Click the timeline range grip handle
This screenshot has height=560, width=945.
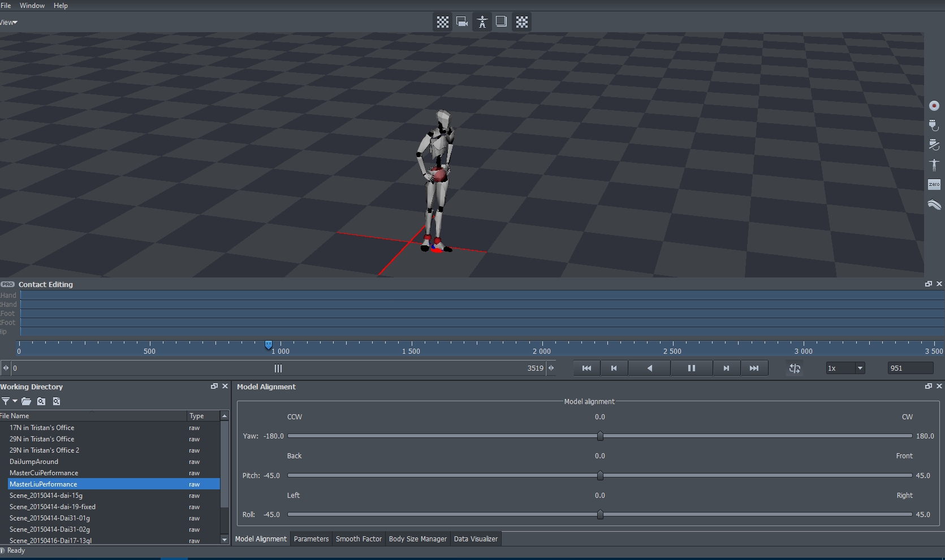pos(278,368)
